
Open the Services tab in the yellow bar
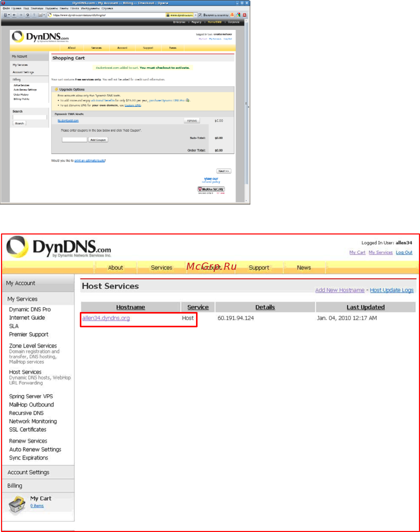coord(161,268)
